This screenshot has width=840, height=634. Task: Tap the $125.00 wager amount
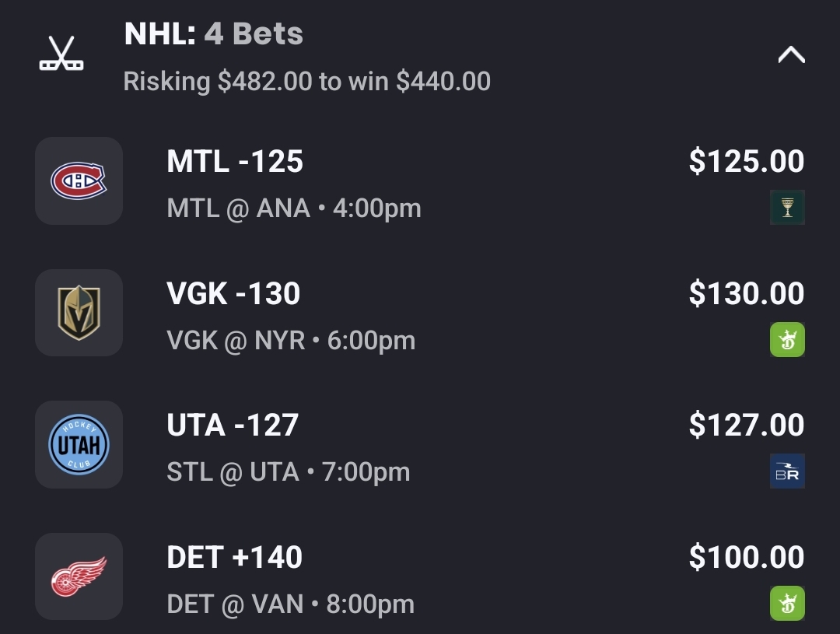pyautogui.click(x=746, y=162)
